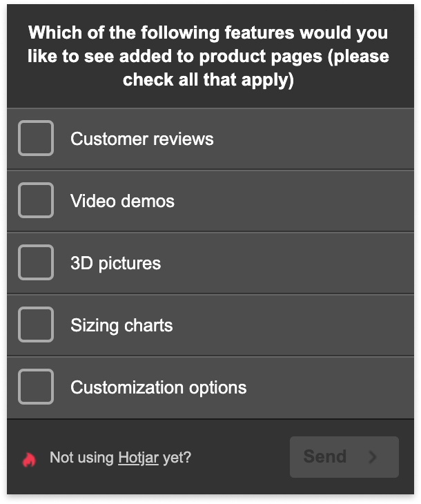Click the Video demos label text
Viewport: 421px width, 504px height.
pyautogui.click(x=122, y=201)
